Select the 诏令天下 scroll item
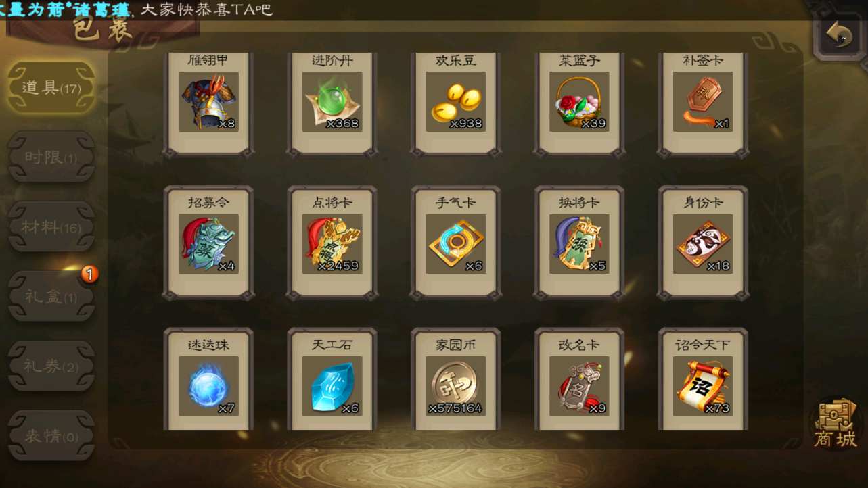The width and height of the screenshot is (868, 488). tap(703, 379)
